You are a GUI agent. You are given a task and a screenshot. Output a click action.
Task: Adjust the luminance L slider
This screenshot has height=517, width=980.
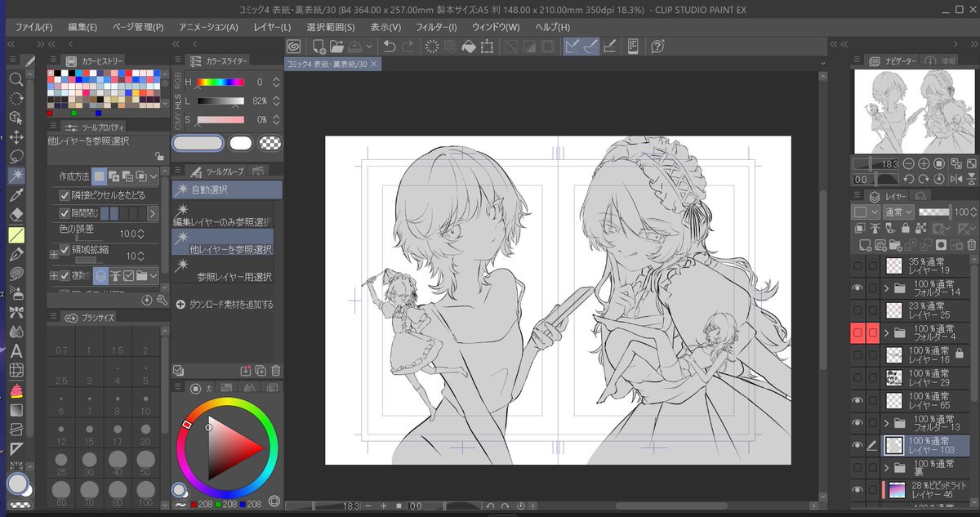pos(220,100)
